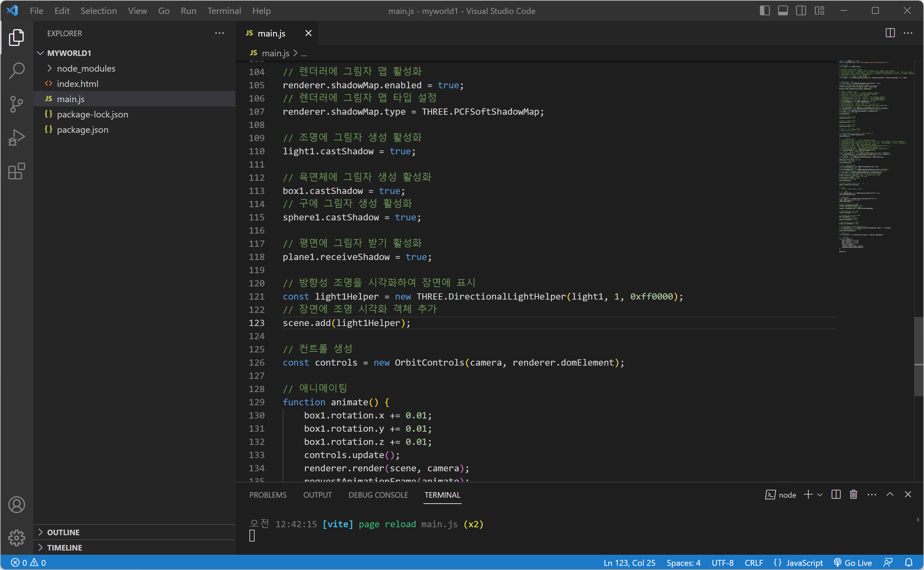
Task: Expand the OUTLINE section
Action: [x=63, y=532]
